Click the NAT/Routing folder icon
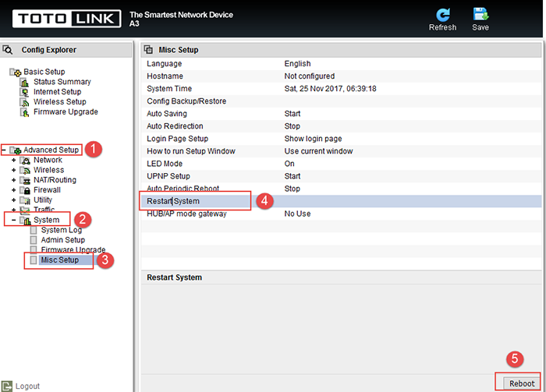This screenshot has width=546, height=392. (25, 181)
